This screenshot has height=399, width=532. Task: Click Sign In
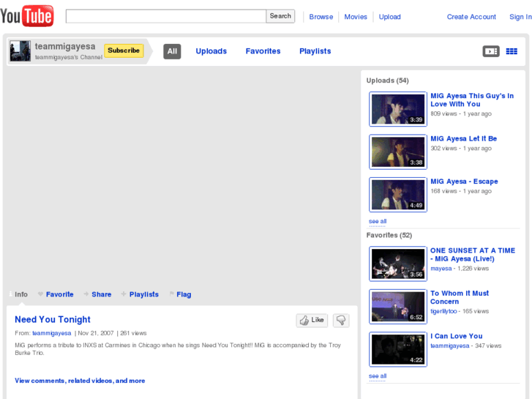point(520,17)
